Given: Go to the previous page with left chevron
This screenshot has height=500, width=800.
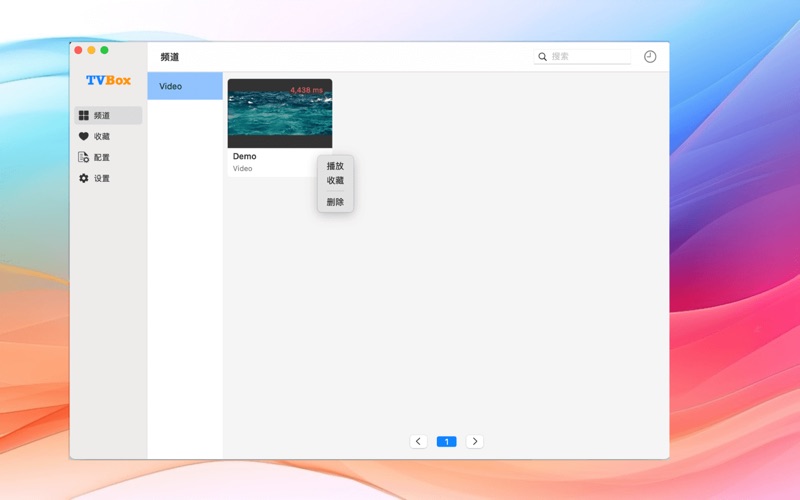Looking at the screenshot, I should click(x=419, y=441).
